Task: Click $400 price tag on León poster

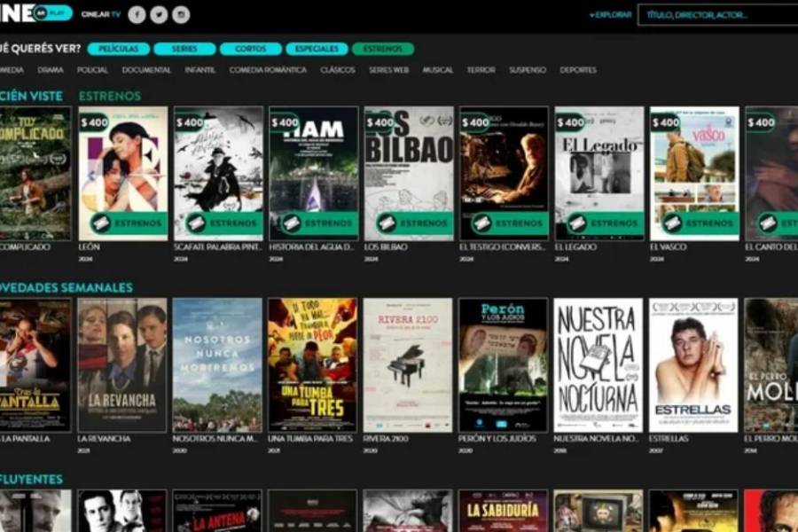Action: click(94, 122)
